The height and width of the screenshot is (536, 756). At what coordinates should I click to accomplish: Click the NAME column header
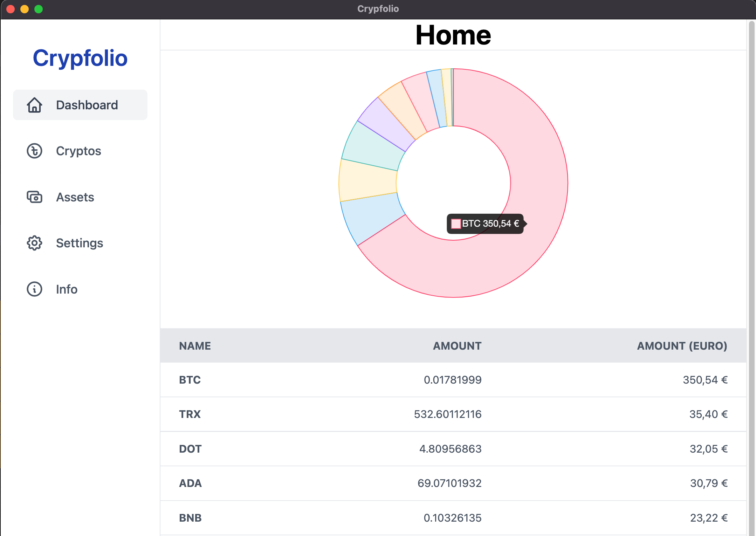click(x=195, y=346)
